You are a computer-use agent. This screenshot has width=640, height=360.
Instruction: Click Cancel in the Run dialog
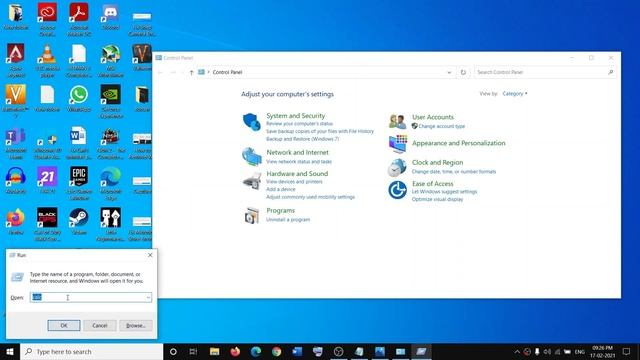tap(100, 325)
